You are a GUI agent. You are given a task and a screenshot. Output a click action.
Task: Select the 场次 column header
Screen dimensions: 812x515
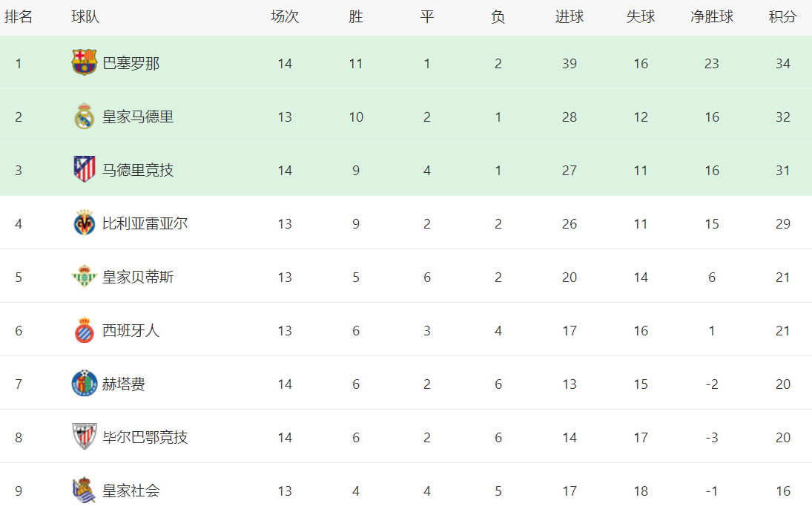click(x=285, y=17)
